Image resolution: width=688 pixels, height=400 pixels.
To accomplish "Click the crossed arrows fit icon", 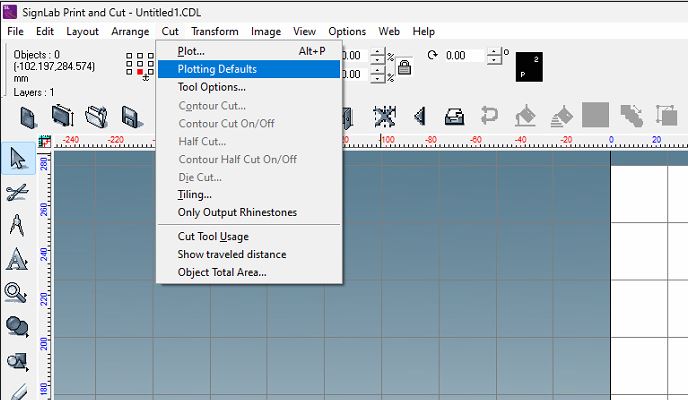I will [x=384, y=117].
